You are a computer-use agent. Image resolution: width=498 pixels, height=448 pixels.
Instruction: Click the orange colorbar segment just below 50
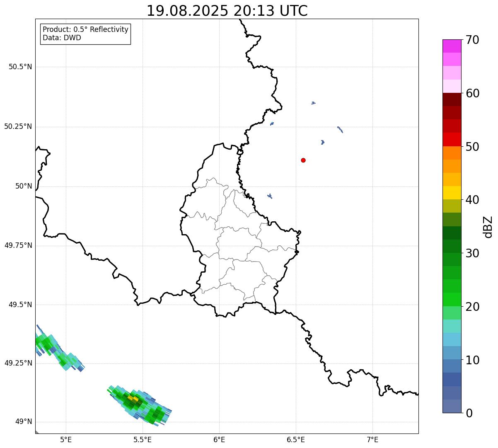[452, 153]
